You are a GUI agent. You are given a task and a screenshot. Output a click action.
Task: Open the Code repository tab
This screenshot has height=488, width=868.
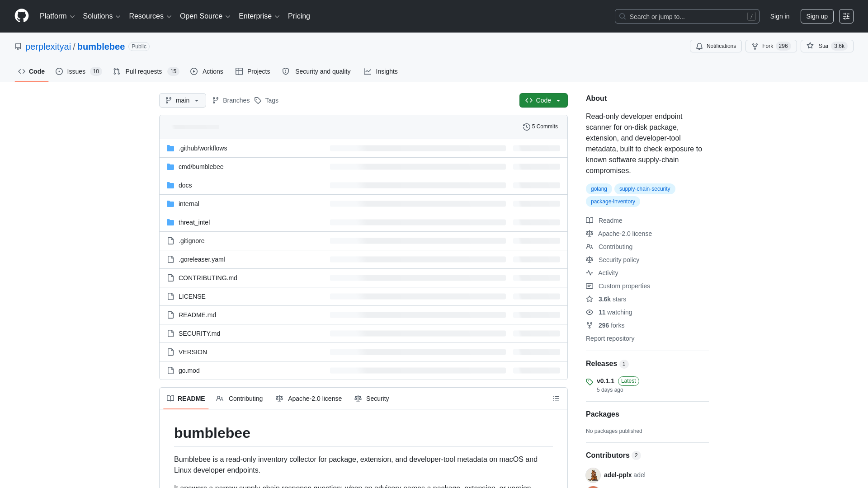pyautogui.click(x=32, y=71)
